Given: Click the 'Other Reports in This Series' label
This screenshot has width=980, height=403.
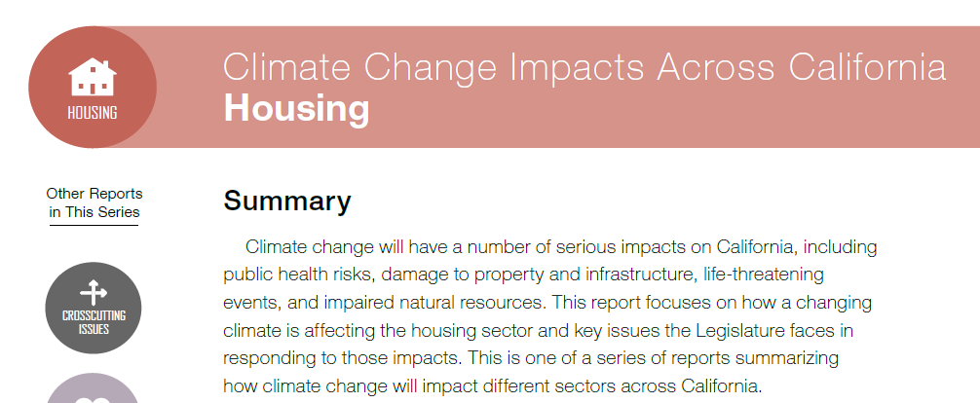Looking at the screenshot, I should coord(94,202).
